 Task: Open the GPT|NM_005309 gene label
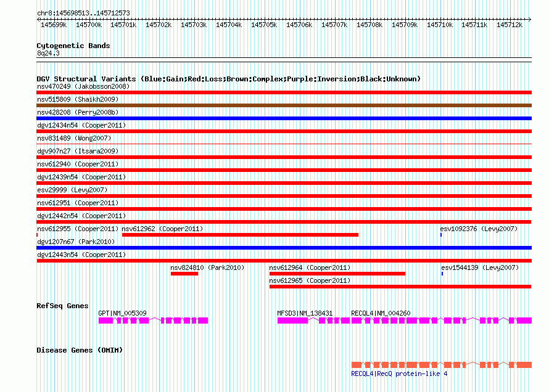122,313
